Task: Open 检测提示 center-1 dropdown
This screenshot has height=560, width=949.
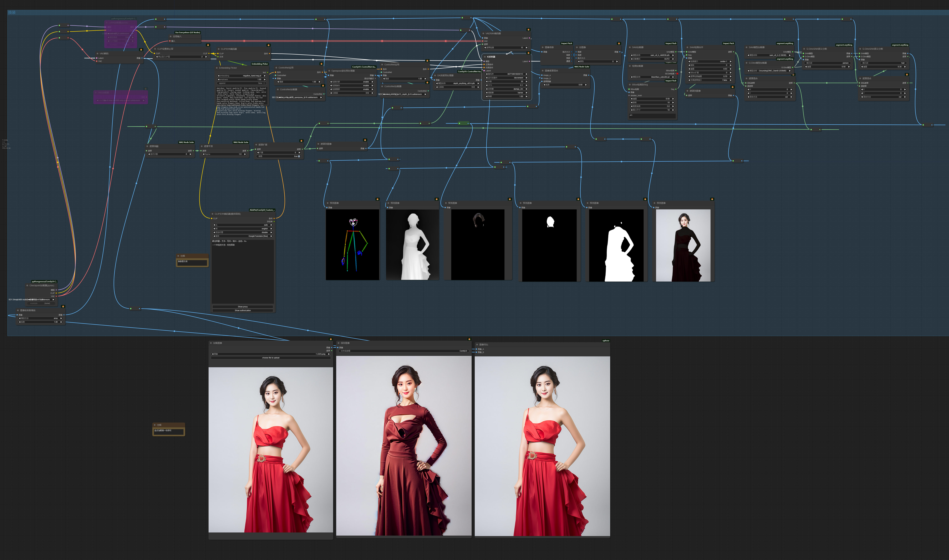Action: [710, 61]
